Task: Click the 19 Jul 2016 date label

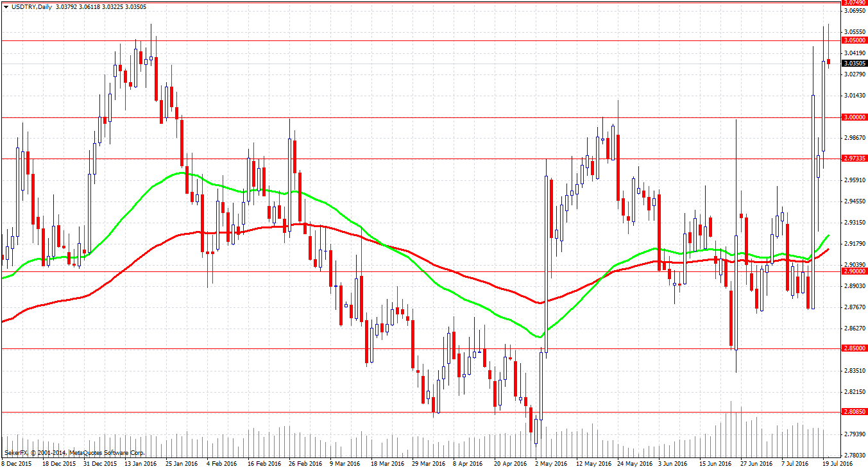Action: 839,463
